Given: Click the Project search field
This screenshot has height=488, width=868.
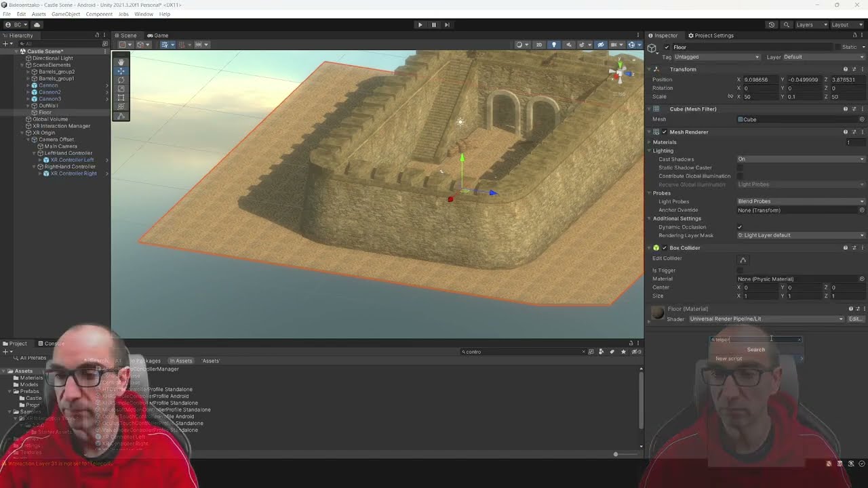Looking at the screenshot, I should pos(523,352).
